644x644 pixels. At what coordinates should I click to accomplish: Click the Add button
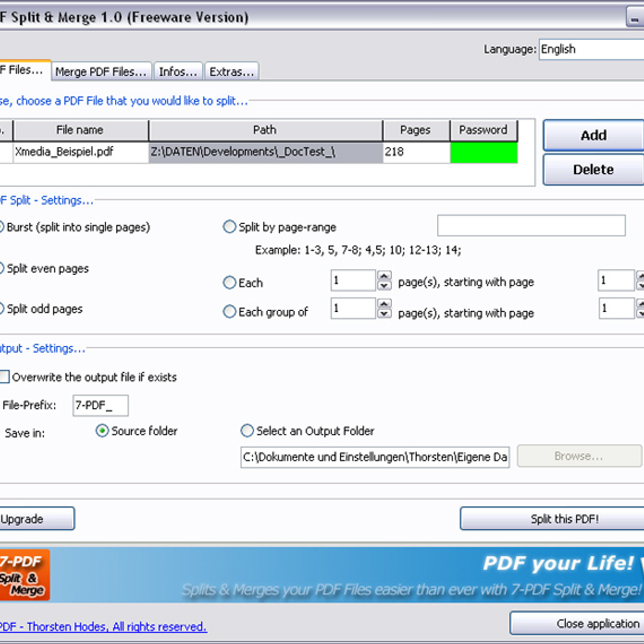pos(594,135)
